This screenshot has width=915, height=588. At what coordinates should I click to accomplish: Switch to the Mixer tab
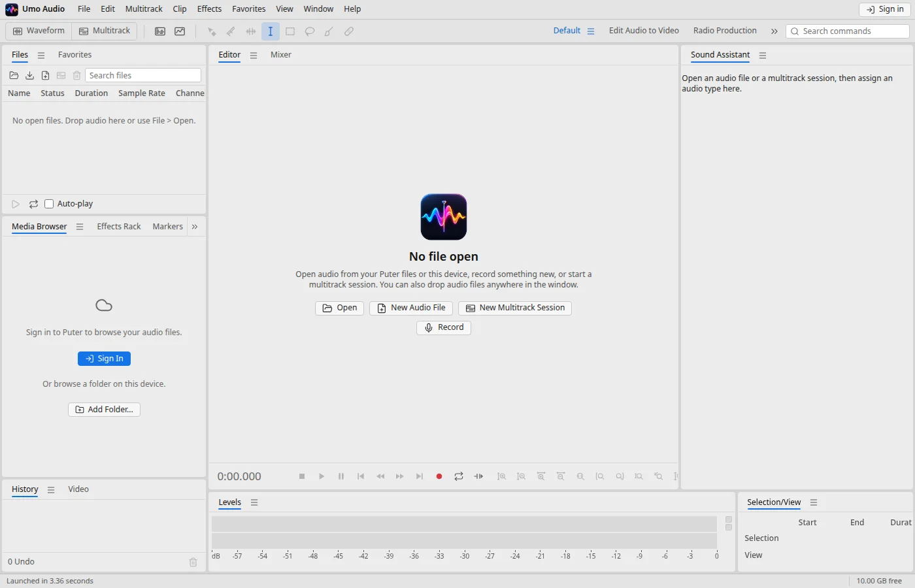tap(281, 55)
